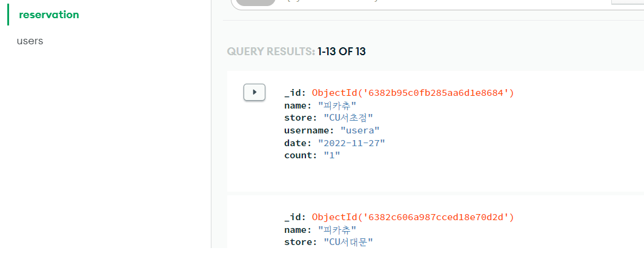Image resolution: width=644 pixels, height=262 pixels.
Task: Open the users collection
Action: pyautogui.click(x=30, y=41)
